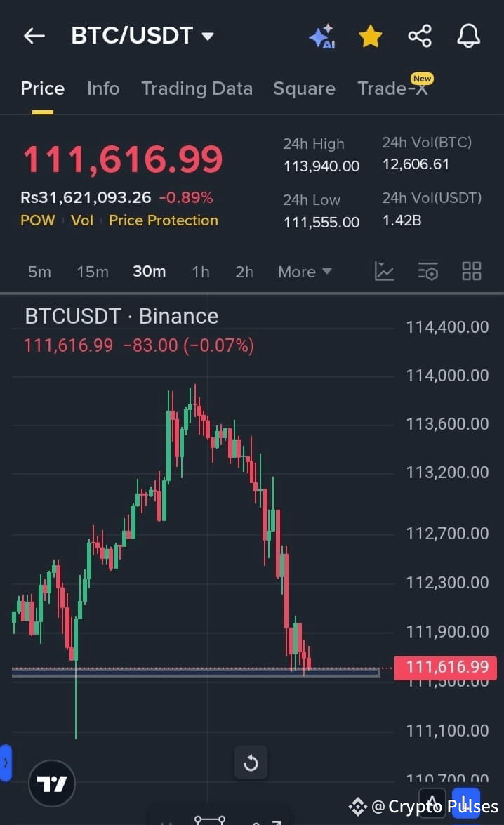504x825 pixels.
Task: Tap the POW tag link
Action: click(37, 220)
